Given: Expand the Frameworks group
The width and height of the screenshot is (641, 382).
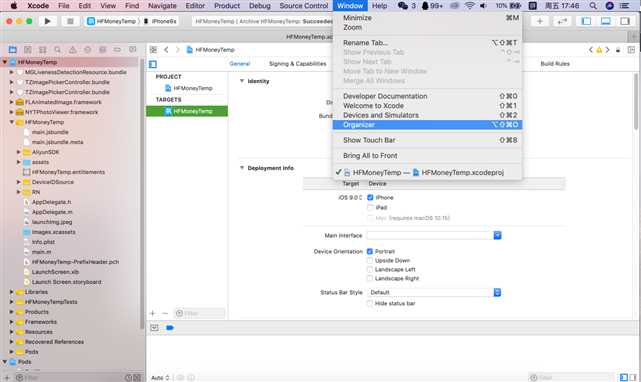Looking at the screenshot, I should point(11,322).
